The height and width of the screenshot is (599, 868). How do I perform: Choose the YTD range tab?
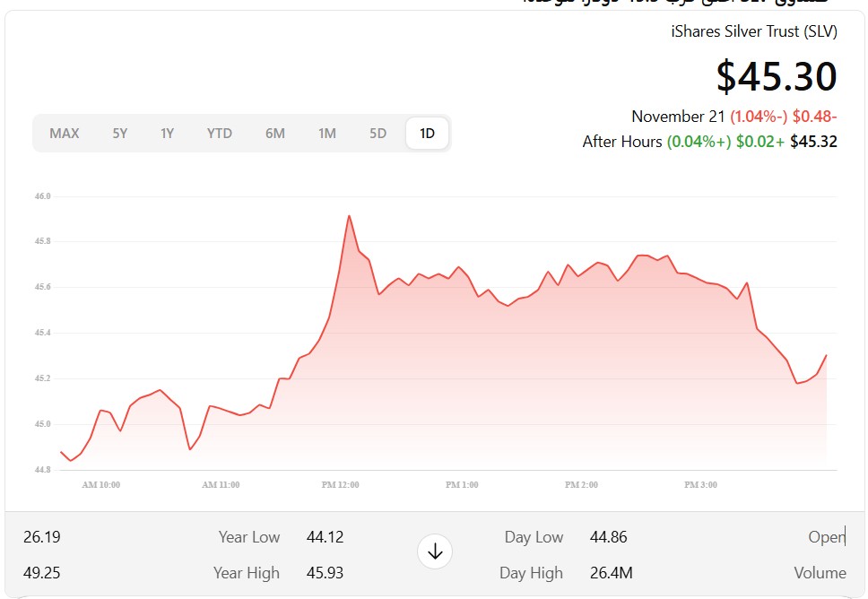click(x=220, y=134)
